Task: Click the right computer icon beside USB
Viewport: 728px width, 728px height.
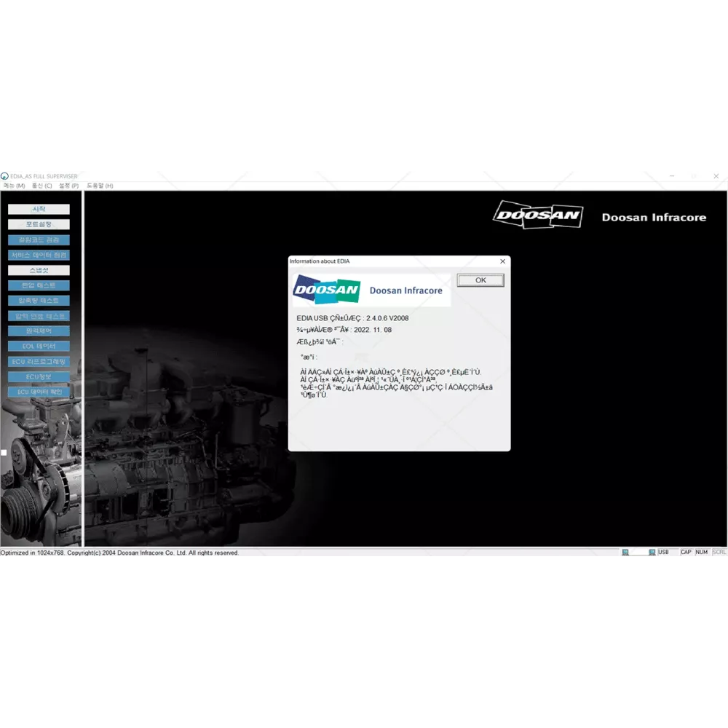Action: click(652, 553)
